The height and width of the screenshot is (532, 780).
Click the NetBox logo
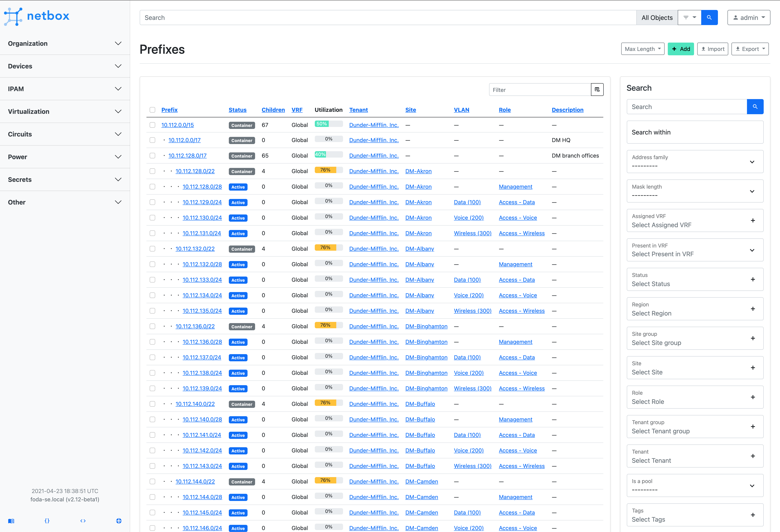click(37, 16)
